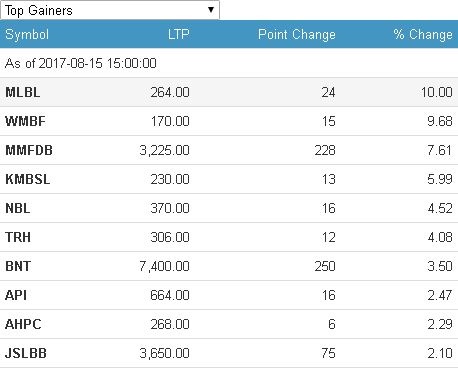Select MMFDB's point change value 228

[x=325, y=150]
